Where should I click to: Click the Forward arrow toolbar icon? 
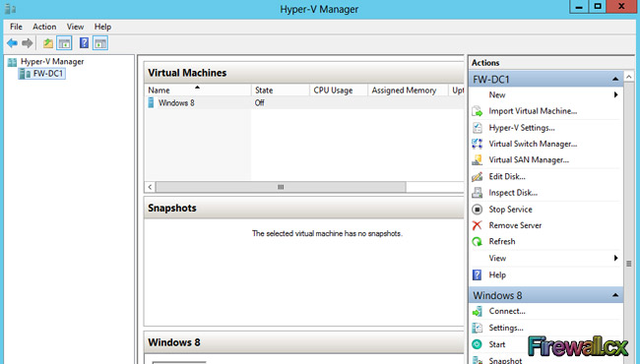[28, 43]
